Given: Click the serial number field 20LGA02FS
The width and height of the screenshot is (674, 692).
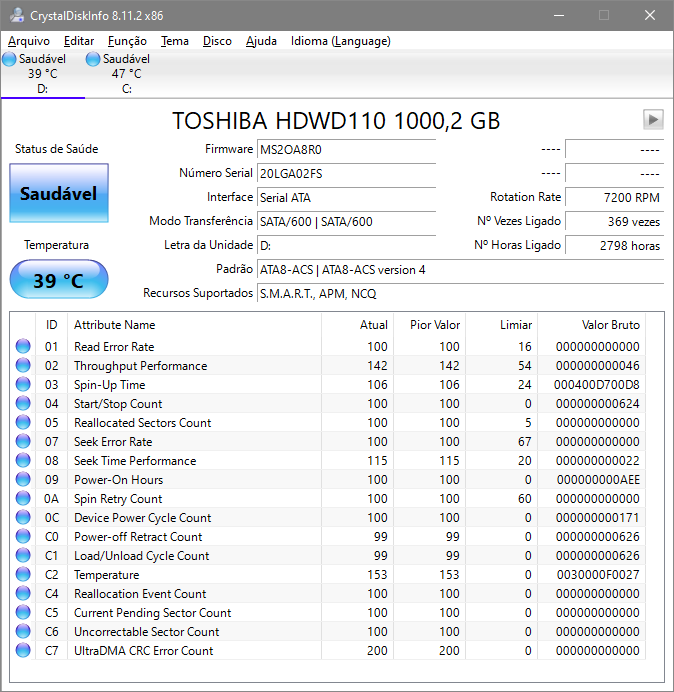Looking at the screenshot, I should click(346, 173).
